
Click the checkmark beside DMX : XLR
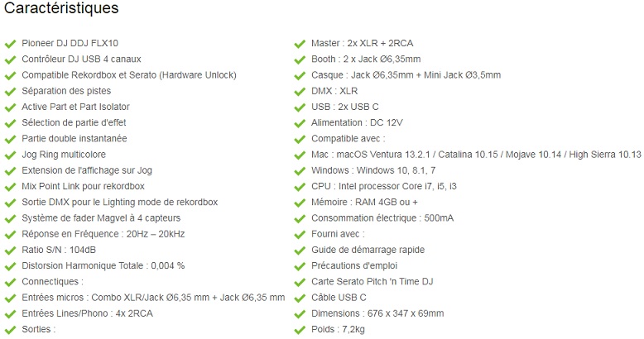point(300,91)
